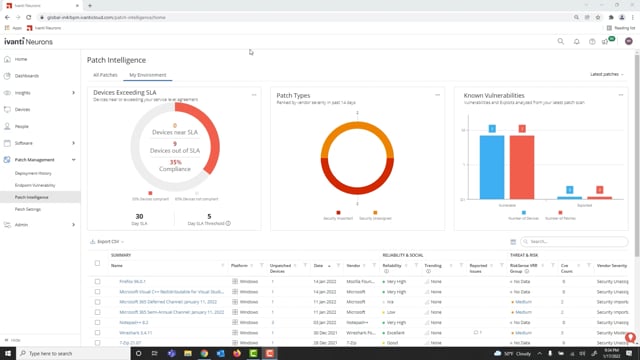Filter the Platform column
The image size is (640, 360).
pos(262,265)
